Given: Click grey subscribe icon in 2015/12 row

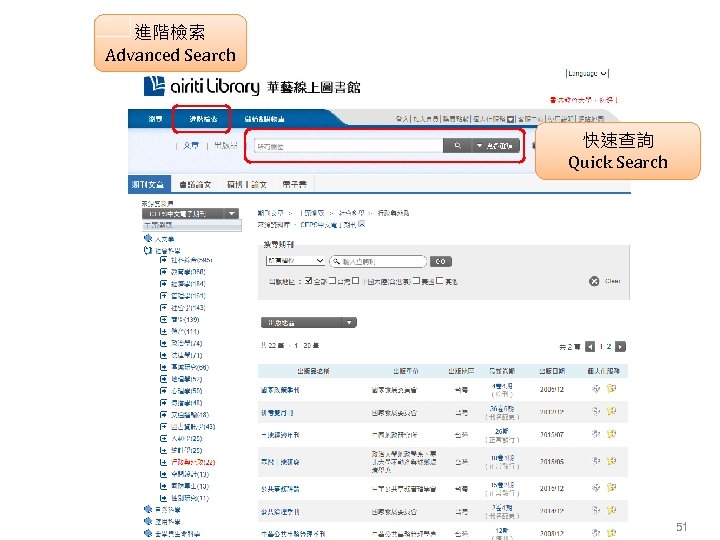Looking at the screenshot, I should (x=596, y=488).
